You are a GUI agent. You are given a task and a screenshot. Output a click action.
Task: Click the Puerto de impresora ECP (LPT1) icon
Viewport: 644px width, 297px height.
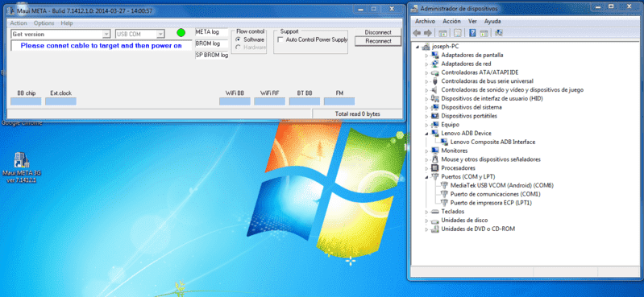[444, 203]
